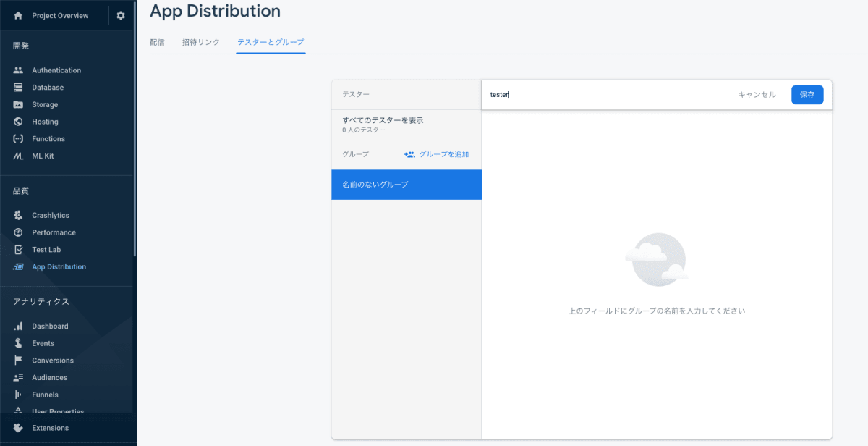
Task: Click the App Distribution page title
Action: click(x=215, y=11)
